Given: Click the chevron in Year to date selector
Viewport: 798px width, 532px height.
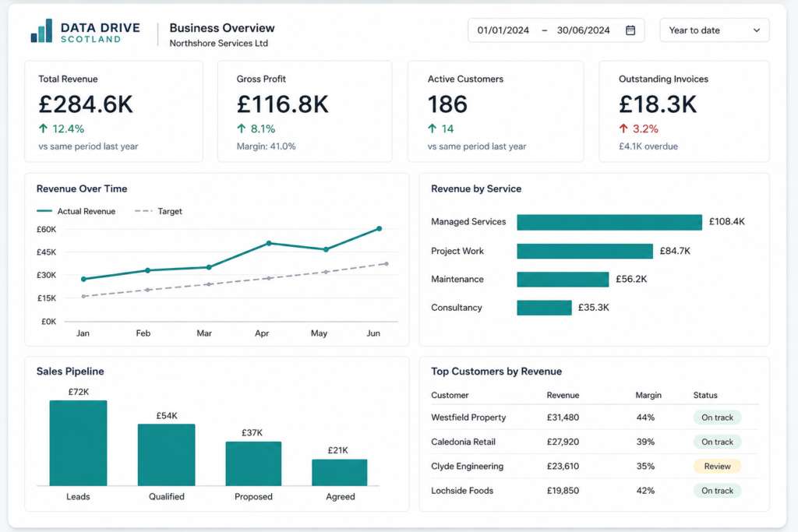Looking at the screenshot, I should click(x=757, y=30).
